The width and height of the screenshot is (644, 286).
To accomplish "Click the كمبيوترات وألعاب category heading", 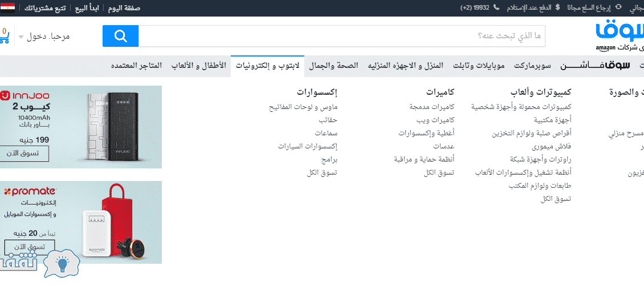I will coord(541,92).
